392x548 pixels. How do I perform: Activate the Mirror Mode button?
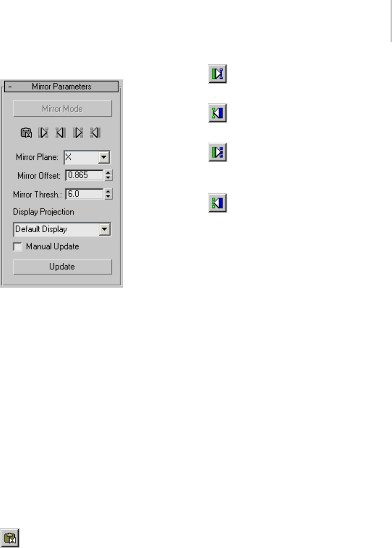(63, 109)
